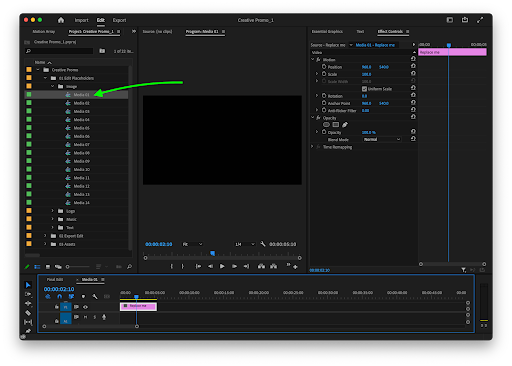Step back one frame in Program monitor

[210, 266]
